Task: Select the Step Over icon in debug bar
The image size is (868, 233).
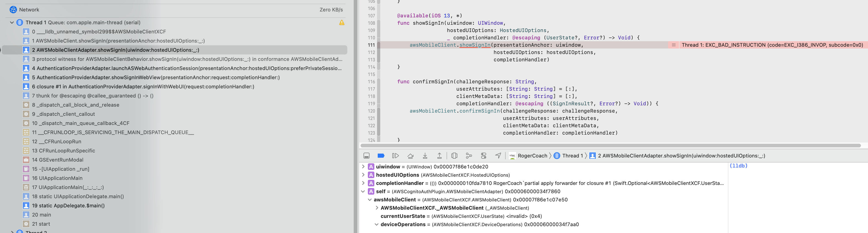Action: pos(410,155)
